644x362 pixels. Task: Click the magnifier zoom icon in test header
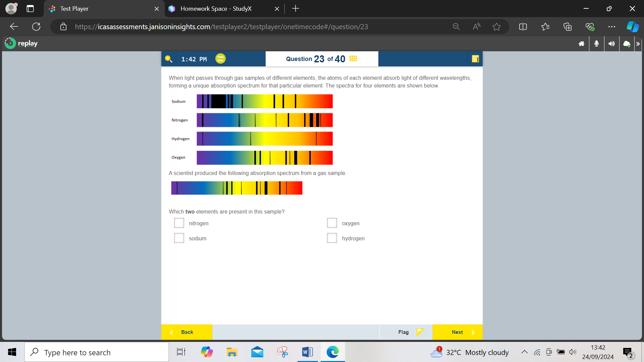[169, 59]
